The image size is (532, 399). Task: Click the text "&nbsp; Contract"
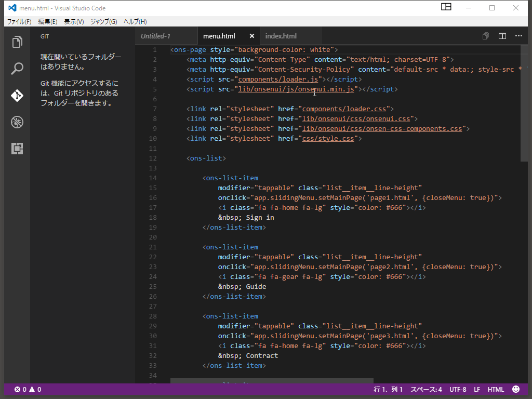tap(248, 355)
